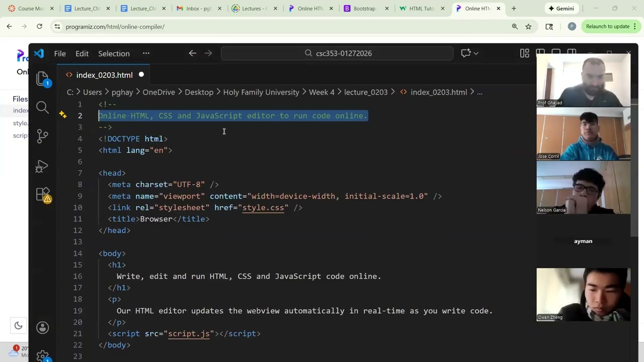
Task: Click the Customize Layout icon in VS Code
Action: click(x=525, y=53)
